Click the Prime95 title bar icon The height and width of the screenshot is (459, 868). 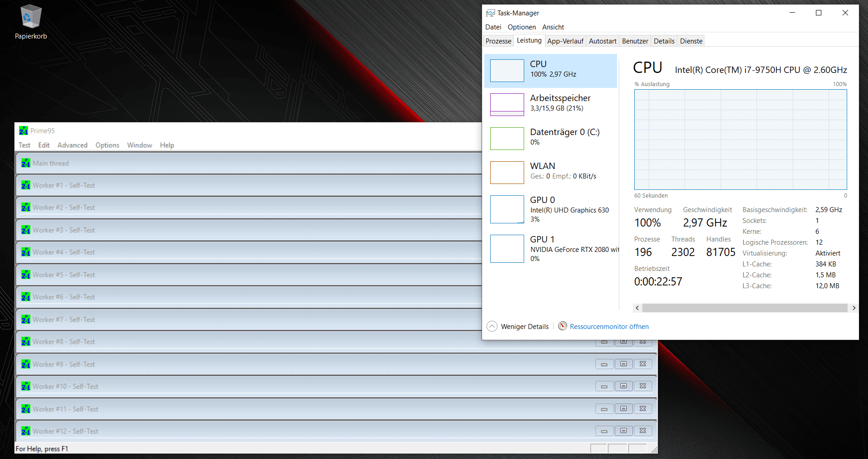[x=24, y=130]
